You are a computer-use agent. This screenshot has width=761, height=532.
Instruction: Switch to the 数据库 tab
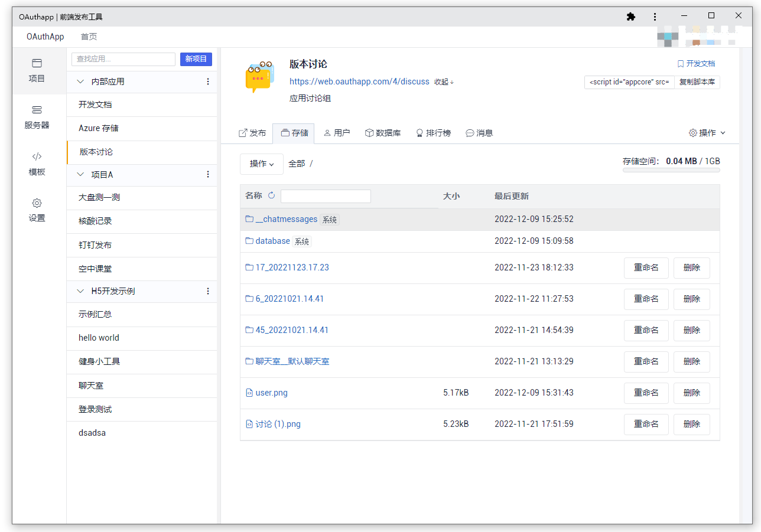pos(383,133)
